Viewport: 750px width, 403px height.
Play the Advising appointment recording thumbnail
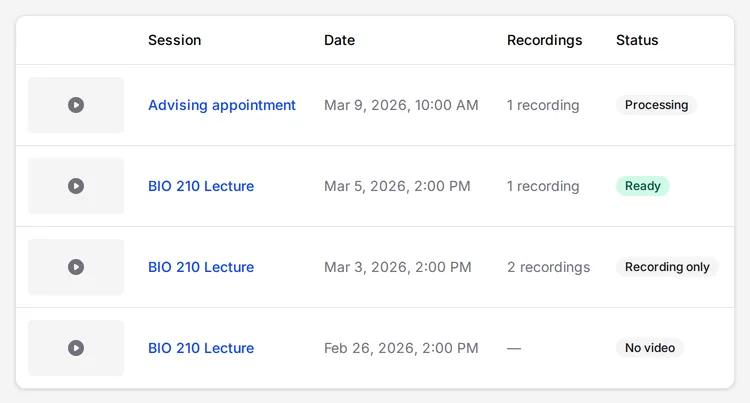[76, 105]
